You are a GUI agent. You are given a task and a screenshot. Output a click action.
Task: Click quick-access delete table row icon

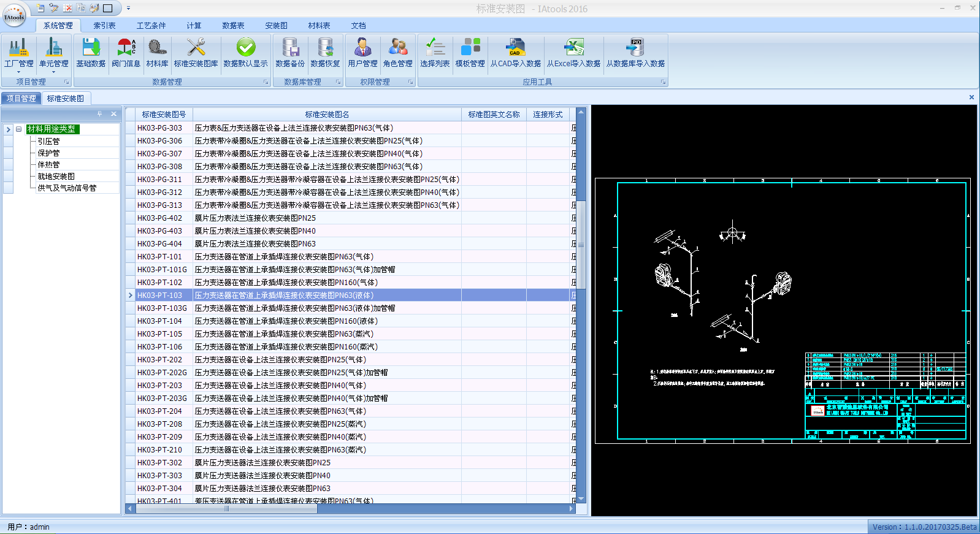tap(67, 8)
